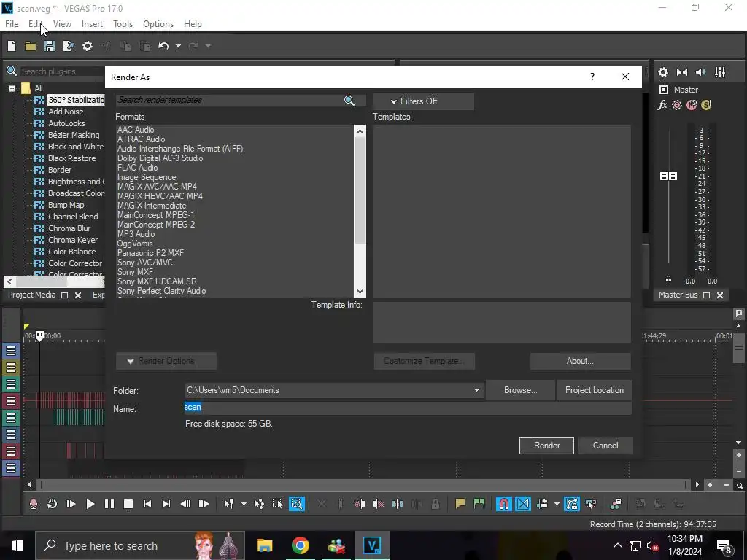The height and width of the screenshot is (560, 747).
Task: Adjust the Master volume fader handle
Action: (668, 176)
